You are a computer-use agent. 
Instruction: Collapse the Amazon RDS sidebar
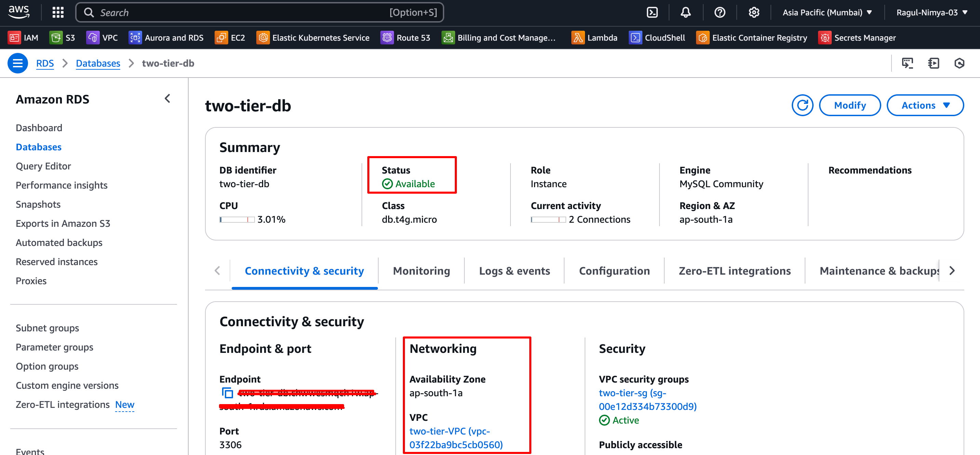(167, 98)
